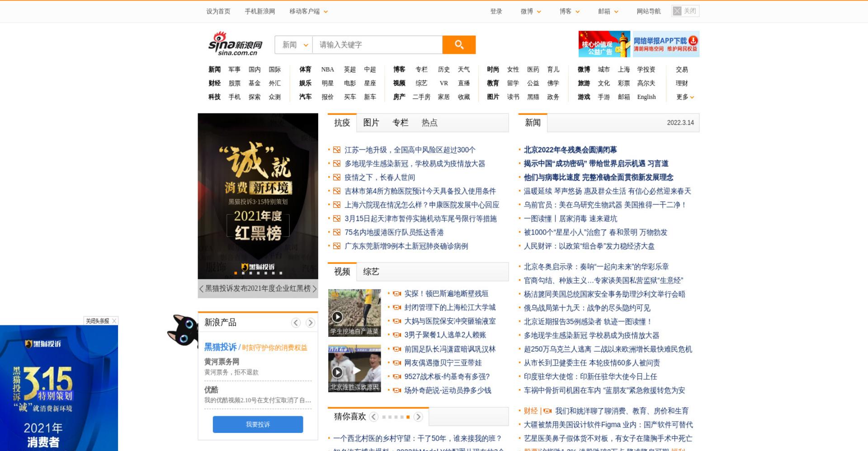Open the NBA navigation link

(x=328, y=70)
